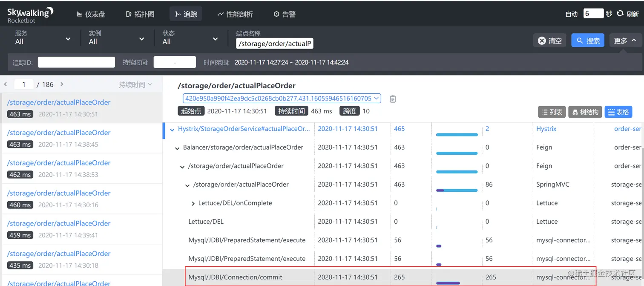Go to the 告警 alarm tab
Viewport: 644px width, 286px height.
[285, 14]
